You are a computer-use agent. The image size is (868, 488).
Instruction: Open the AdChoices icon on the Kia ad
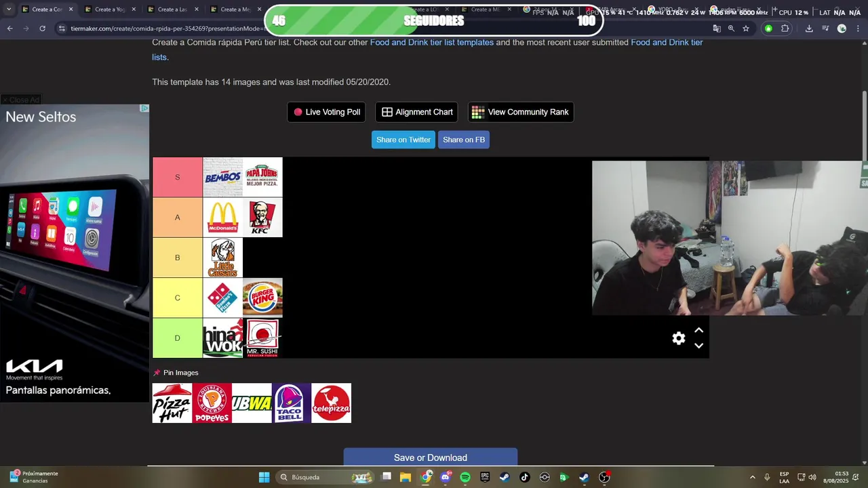[144, 108]
